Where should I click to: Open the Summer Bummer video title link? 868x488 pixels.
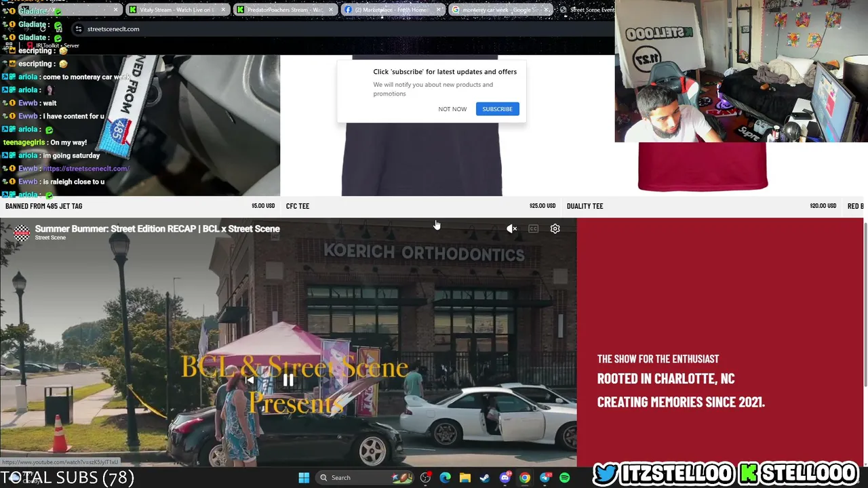click(x=157, y=228)
